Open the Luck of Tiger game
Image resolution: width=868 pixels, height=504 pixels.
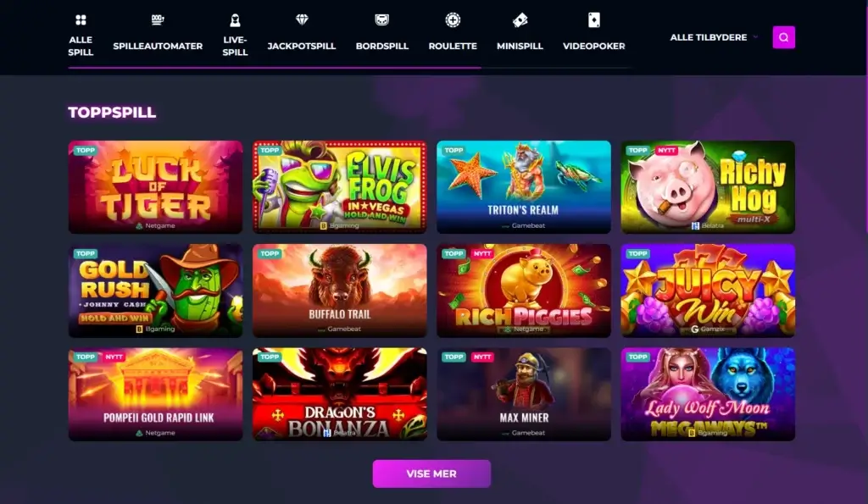[x=156, y=187]
